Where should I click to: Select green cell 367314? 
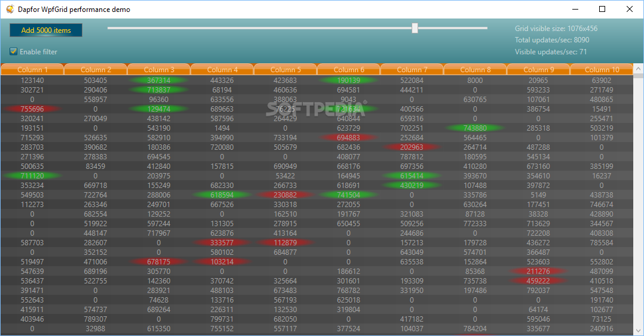click(159, 81)
